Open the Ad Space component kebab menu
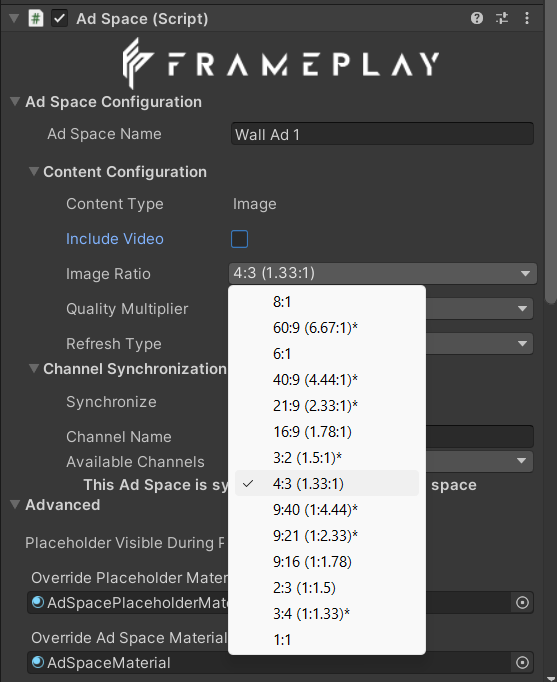Image resolution: width=557 pixels, height=682 pixels. click(x=527, y=18)
